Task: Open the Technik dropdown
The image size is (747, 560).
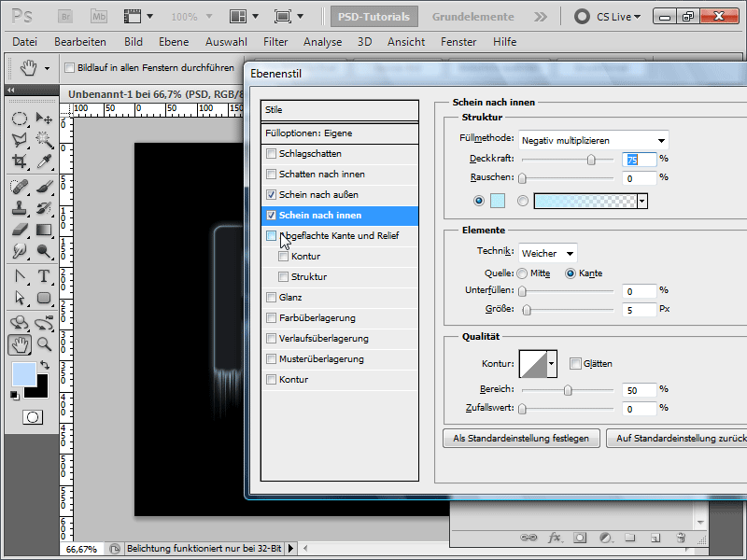Action: [x=548, y=253]
